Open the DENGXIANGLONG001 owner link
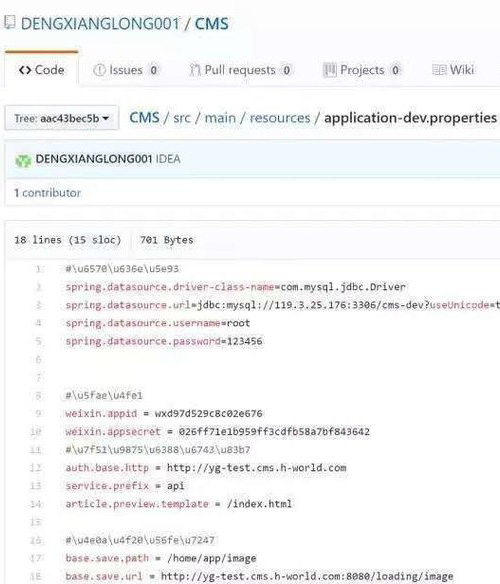 100,24
